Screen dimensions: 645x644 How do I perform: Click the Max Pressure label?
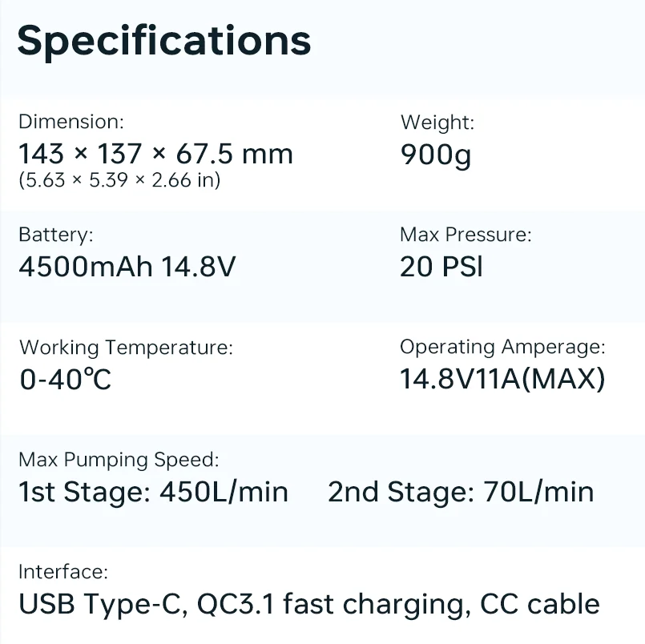[x=466, y=235]
